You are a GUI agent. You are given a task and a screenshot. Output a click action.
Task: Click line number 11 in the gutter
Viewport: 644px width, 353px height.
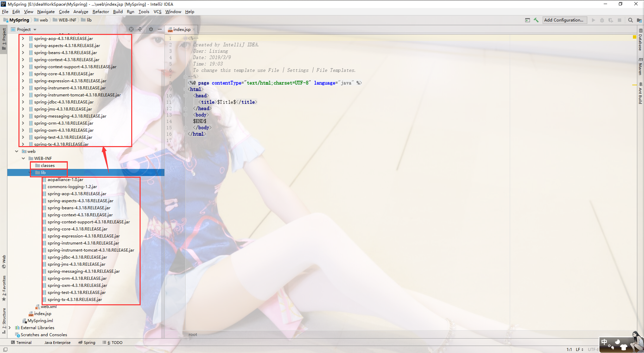[x=169, y=102]
